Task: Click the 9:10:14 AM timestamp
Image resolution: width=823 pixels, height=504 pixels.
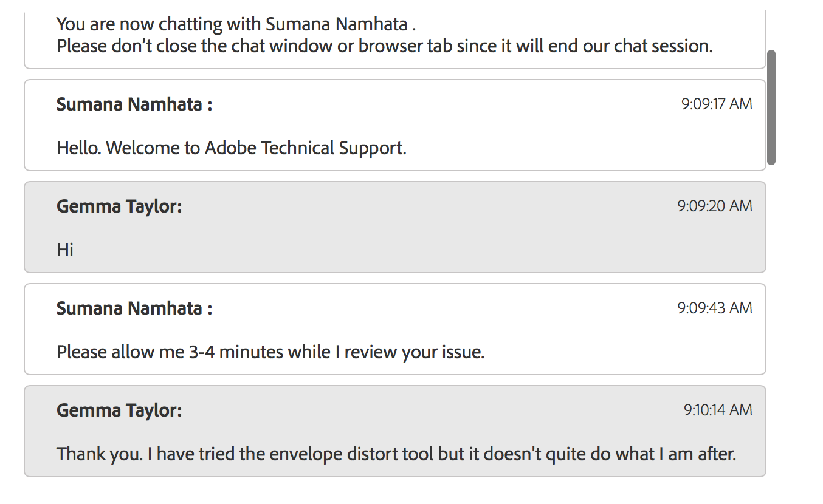Action: point(718,410)
